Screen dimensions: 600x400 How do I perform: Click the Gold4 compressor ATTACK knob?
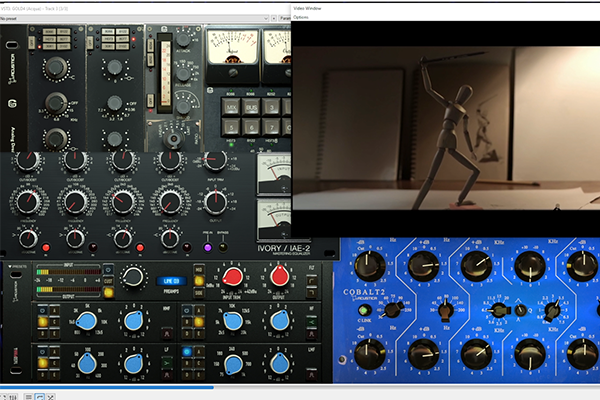click(x=183, y=38)
